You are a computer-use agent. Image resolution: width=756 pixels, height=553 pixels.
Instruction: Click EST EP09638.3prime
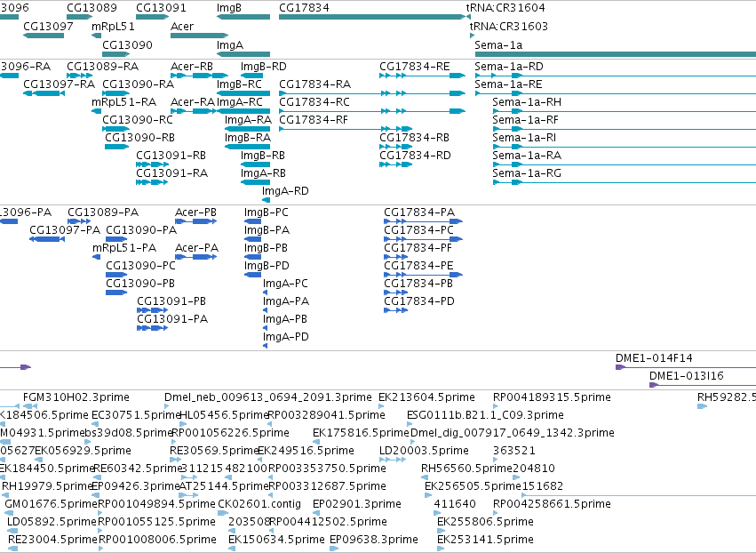click(374, 540)
